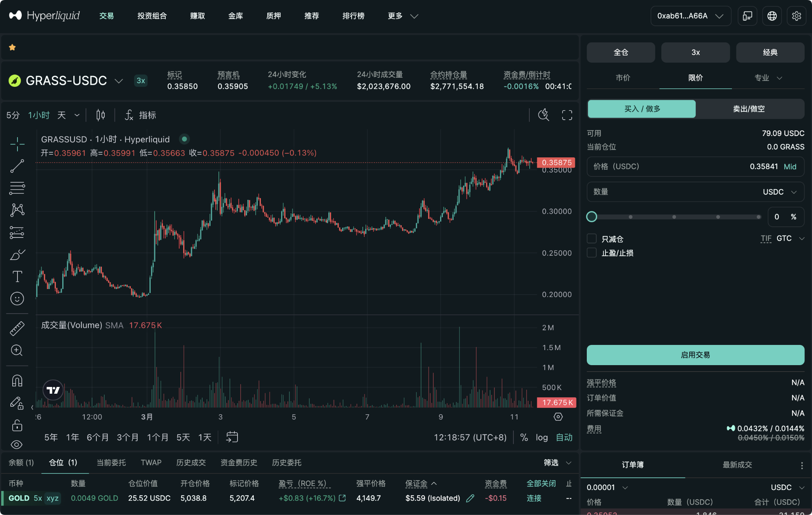Click the gold favorites star

pyautogui.click(x=12, y=48)
